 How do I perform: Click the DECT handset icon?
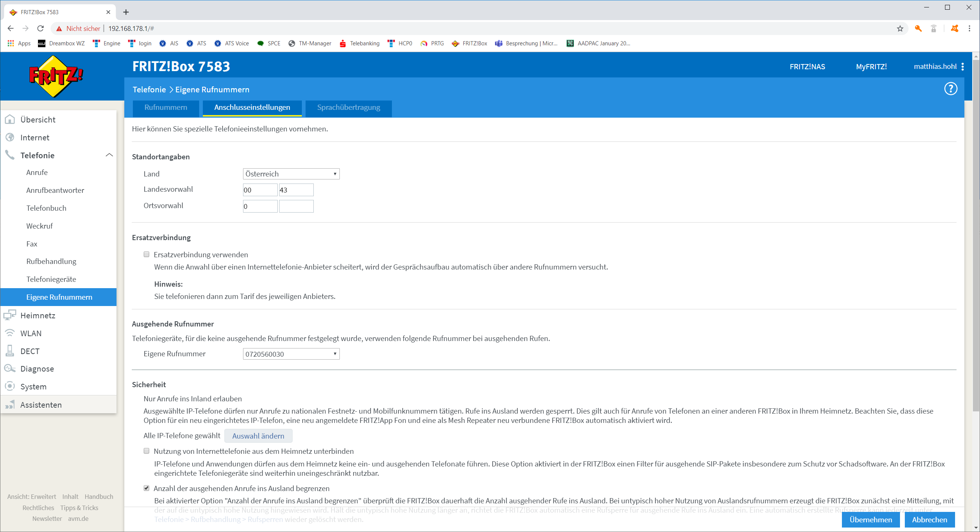(10, 351)
